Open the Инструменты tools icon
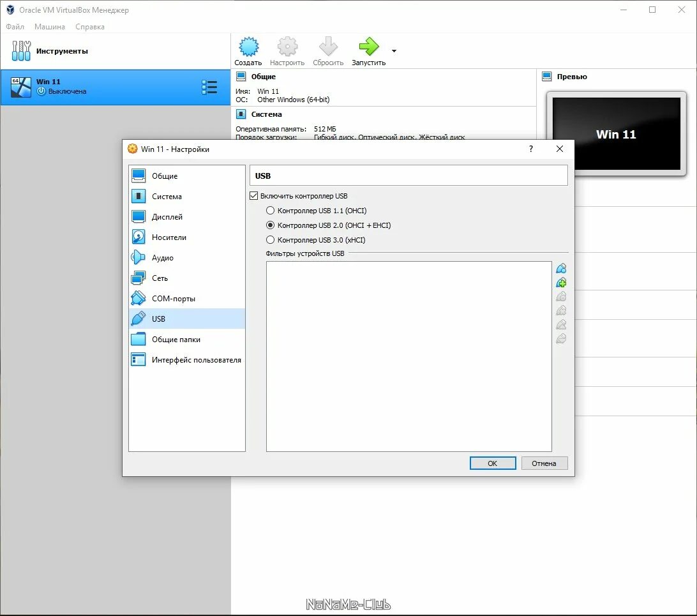The image size is (697, 616). tap(21, 50)
